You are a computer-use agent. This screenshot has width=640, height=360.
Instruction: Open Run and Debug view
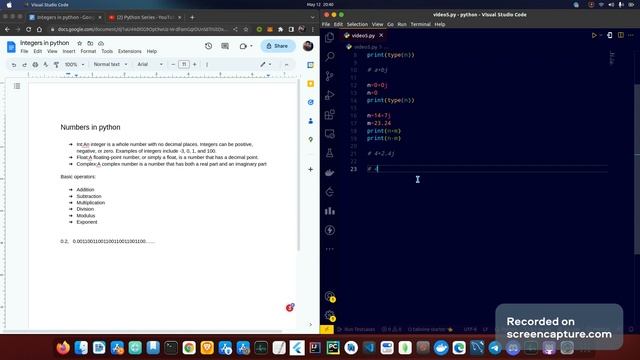(329, 95)
